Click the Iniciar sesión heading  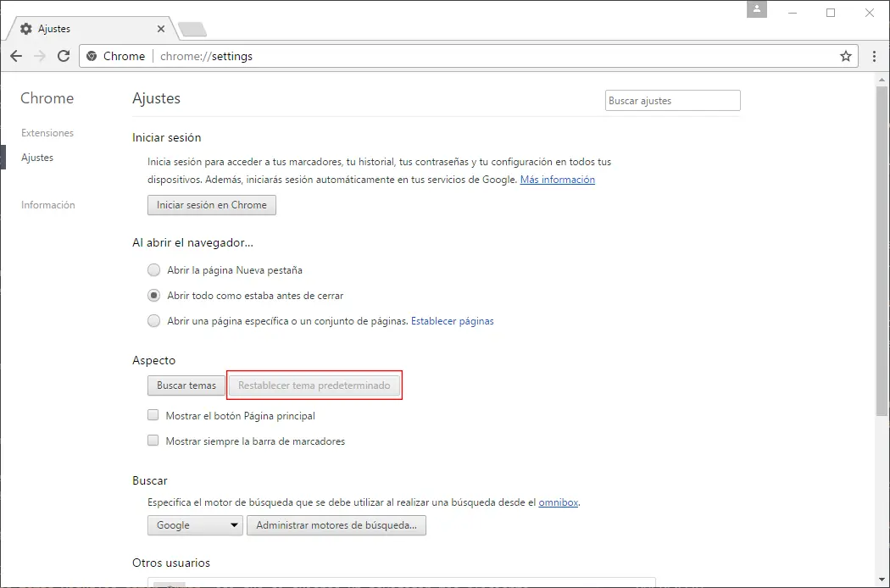point(166,137)
